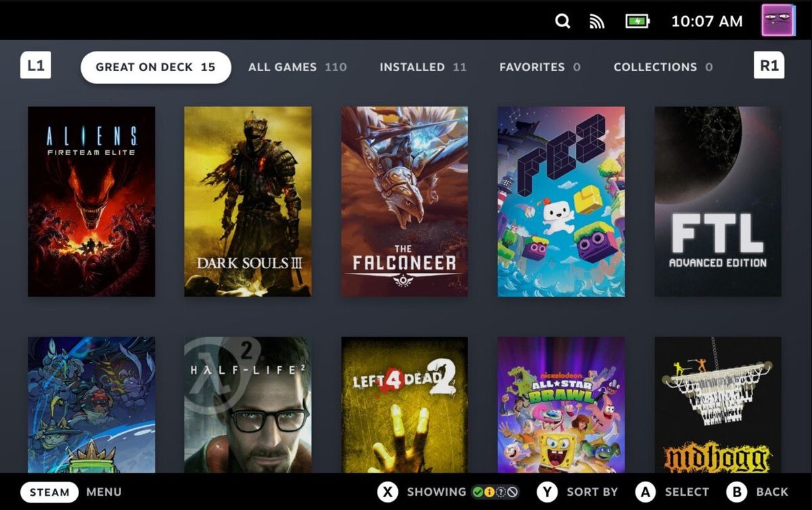Image resolution: width=812 pixels, height=510 pixels.
Task: Click the unknown compatibility question-mark icon
Action: [x=501, y=492]
